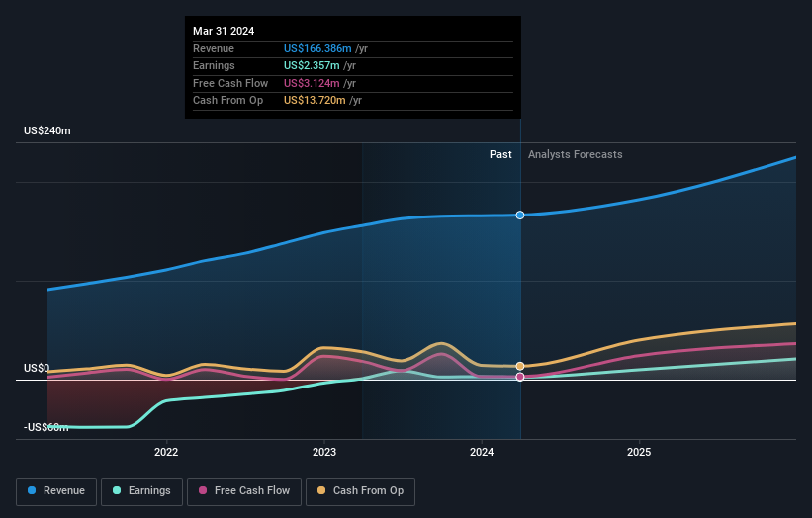
Task: Toggle the Revenue legend series
Action: (56, 491)
